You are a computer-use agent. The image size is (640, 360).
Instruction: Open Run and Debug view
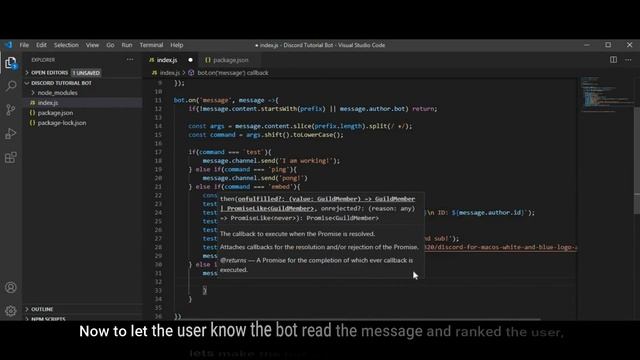tap(11, 134)
